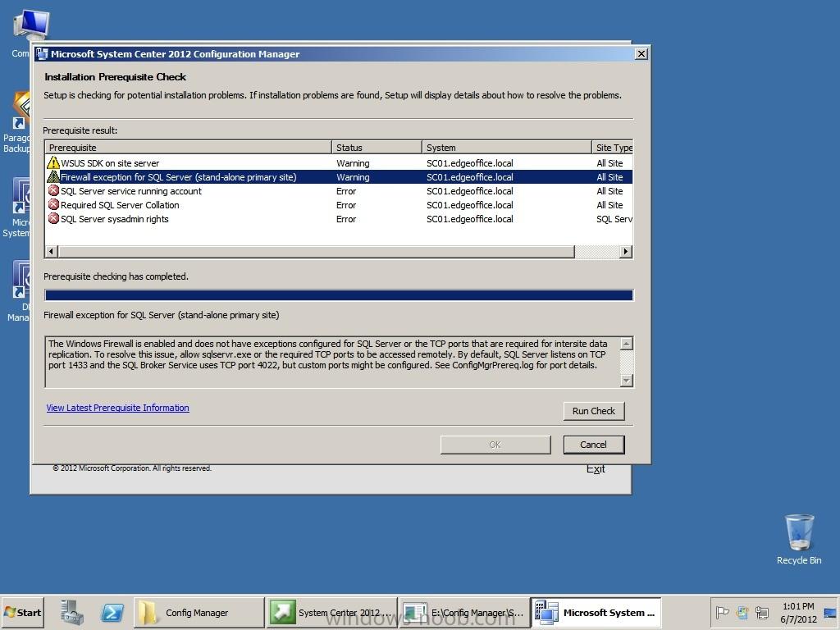840x630 pixels.
Task: Select Firewall exception for SQL Server row
Action: [339, 177]
